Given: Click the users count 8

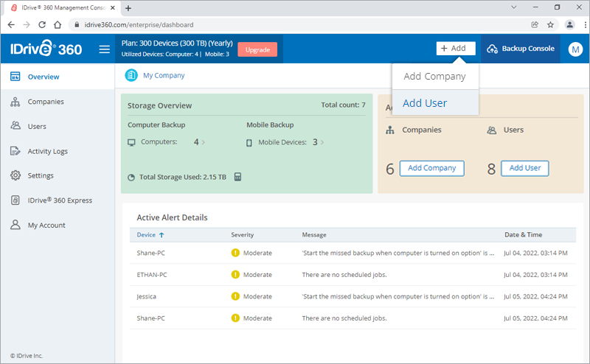Looking at the screenshot, I should coord(491,169).
